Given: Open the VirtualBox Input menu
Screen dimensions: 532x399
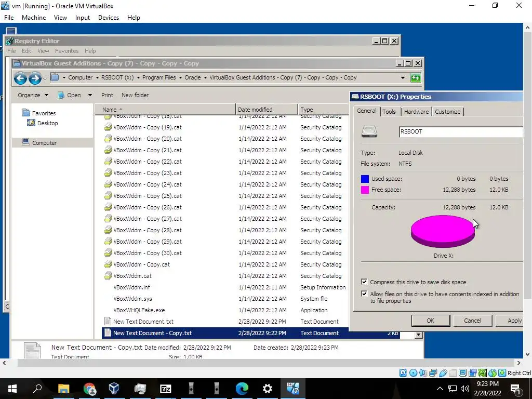Looking at the screenshot, I should 83,18.
